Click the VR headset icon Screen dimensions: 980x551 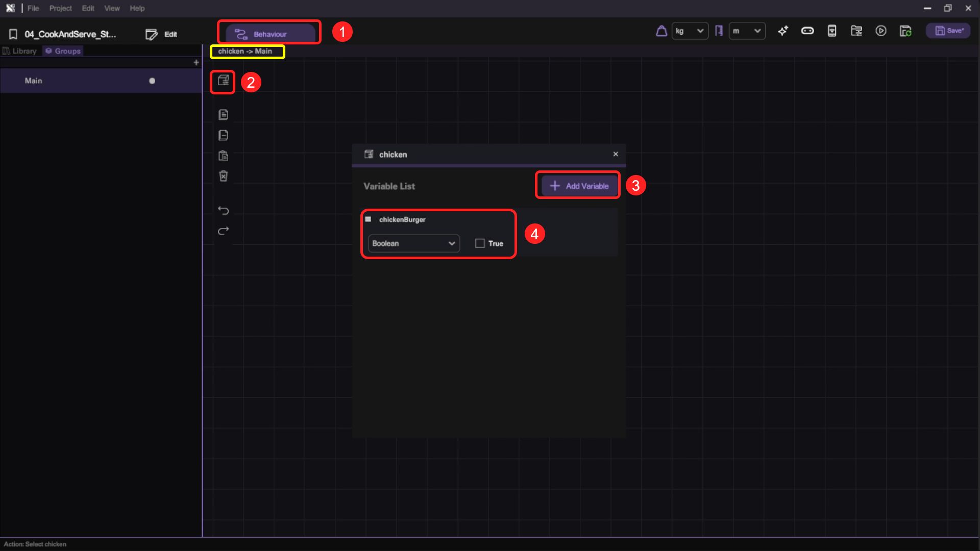(x=807, y=31)
